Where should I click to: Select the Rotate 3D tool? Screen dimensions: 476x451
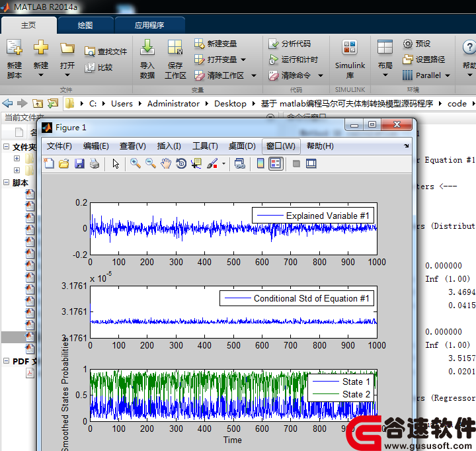point(181,164)
